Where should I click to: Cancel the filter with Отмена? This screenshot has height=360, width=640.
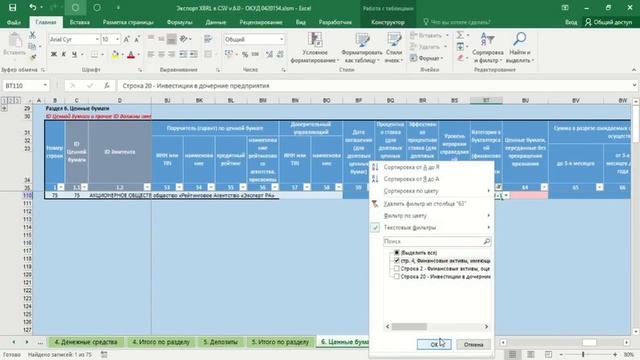click(x=473, y=344)
